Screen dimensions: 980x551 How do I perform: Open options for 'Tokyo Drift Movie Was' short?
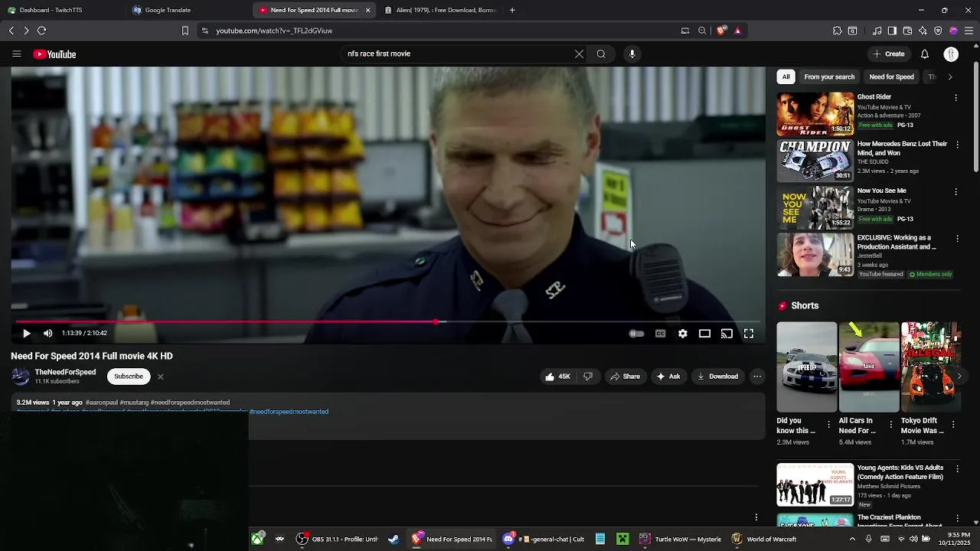[953, 424]
